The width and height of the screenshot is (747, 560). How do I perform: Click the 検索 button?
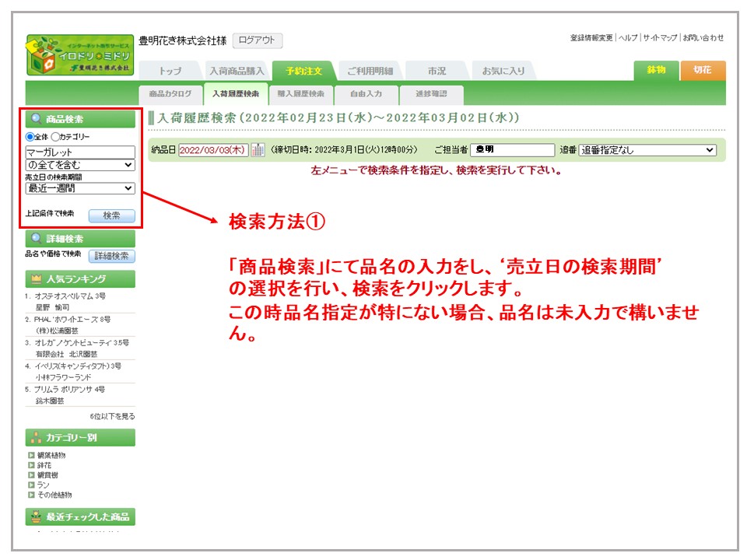tap(111, 215)
